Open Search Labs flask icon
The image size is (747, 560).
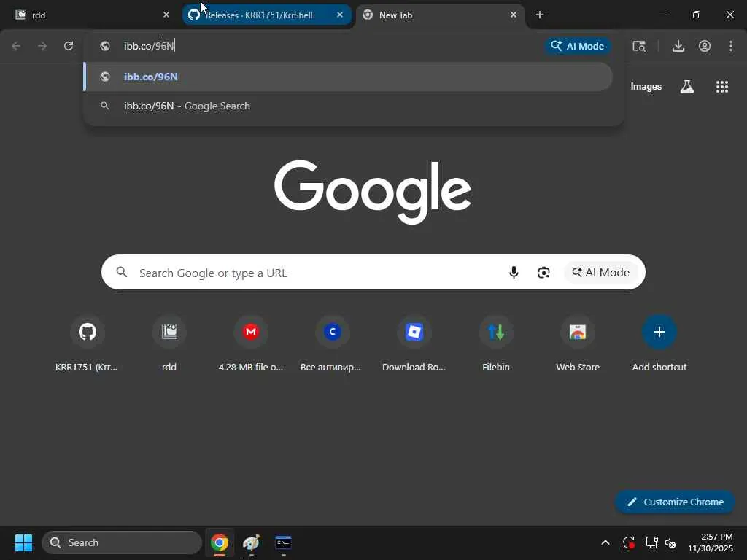[x=687, y=87]
